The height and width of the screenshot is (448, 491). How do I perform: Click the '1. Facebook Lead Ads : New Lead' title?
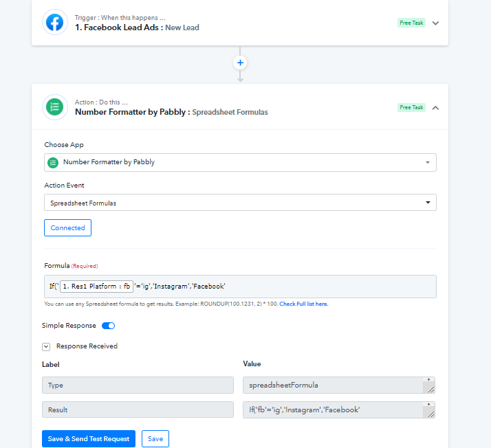tap(137, 27)
